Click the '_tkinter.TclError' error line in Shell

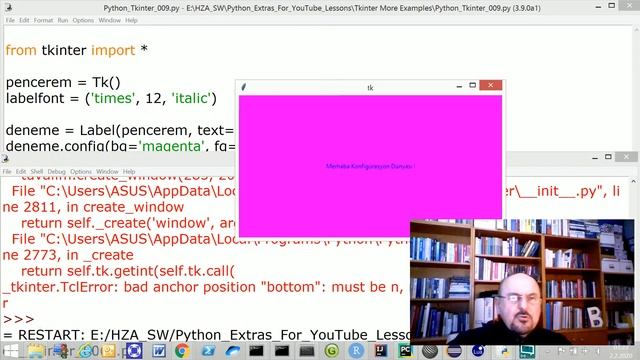point(202,287)
